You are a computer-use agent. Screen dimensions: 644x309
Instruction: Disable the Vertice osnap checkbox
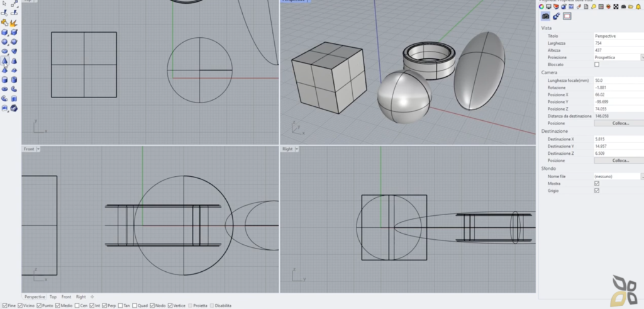click(x=170, y=306)
